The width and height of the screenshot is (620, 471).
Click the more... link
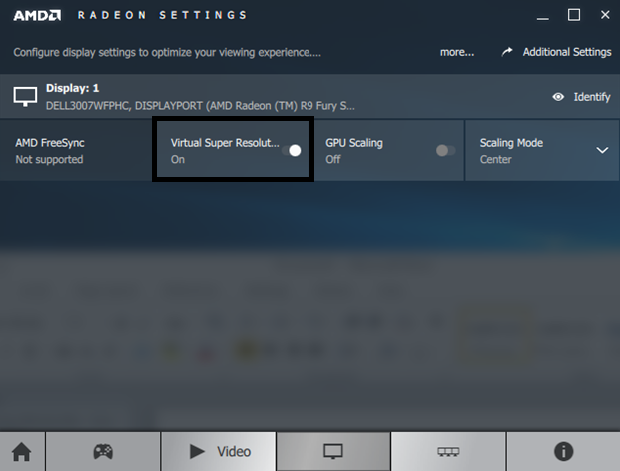(x=457, y=52)
